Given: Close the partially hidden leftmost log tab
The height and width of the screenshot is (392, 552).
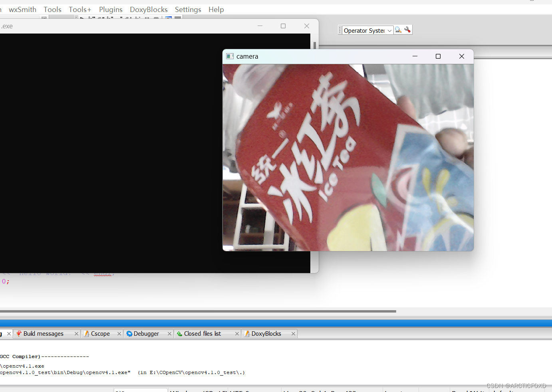Looking at the screenshot, I should [x=9, y=334].
